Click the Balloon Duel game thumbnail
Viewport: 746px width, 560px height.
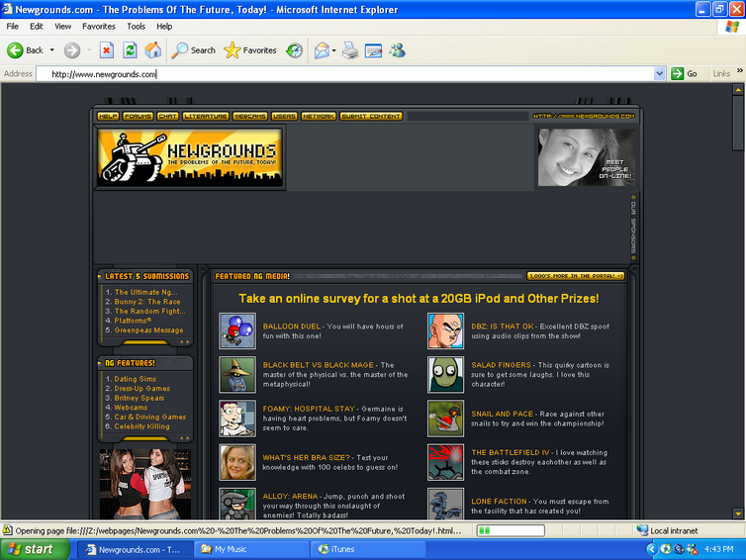pyautogui.click(x=237, y=330)
